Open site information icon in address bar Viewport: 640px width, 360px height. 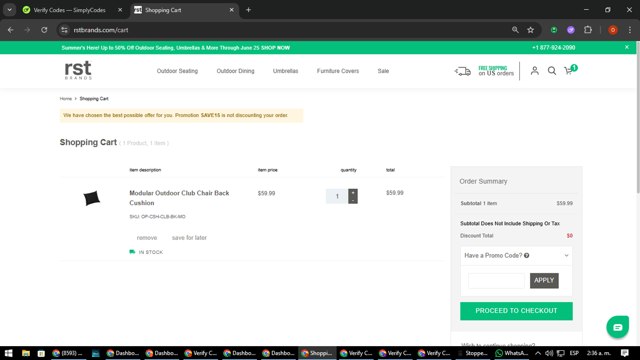tap(64, 30)
